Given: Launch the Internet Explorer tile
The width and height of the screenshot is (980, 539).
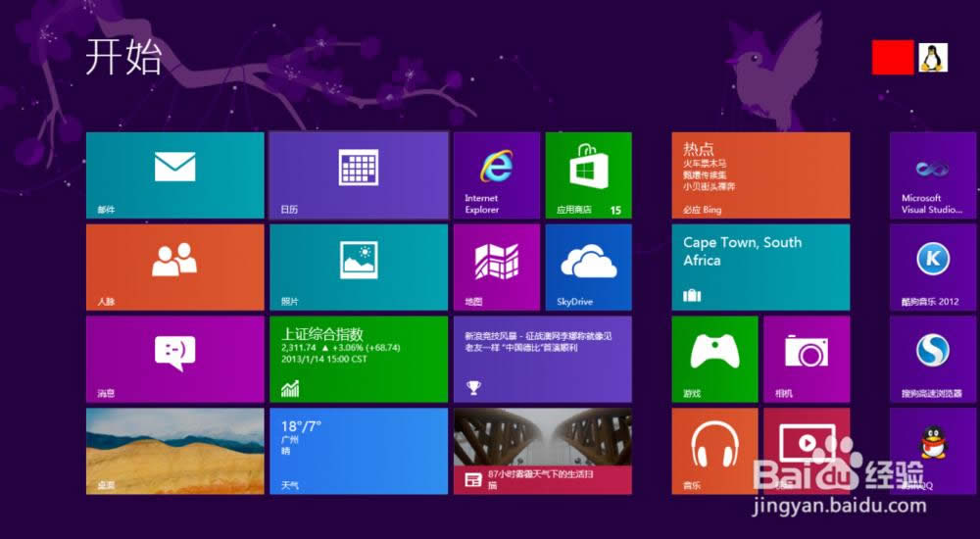Looking at the screenshot, I should (x=496, y=175).
